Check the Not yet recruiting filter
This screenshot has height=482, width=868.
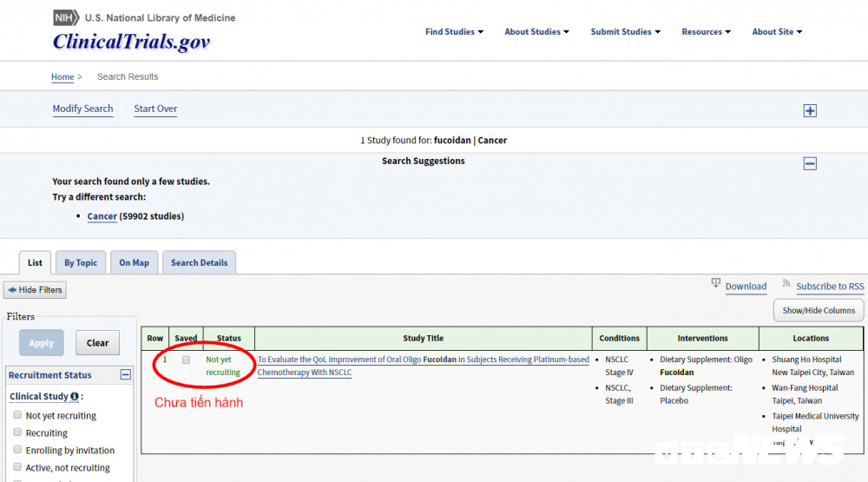(x=17, y=415)
